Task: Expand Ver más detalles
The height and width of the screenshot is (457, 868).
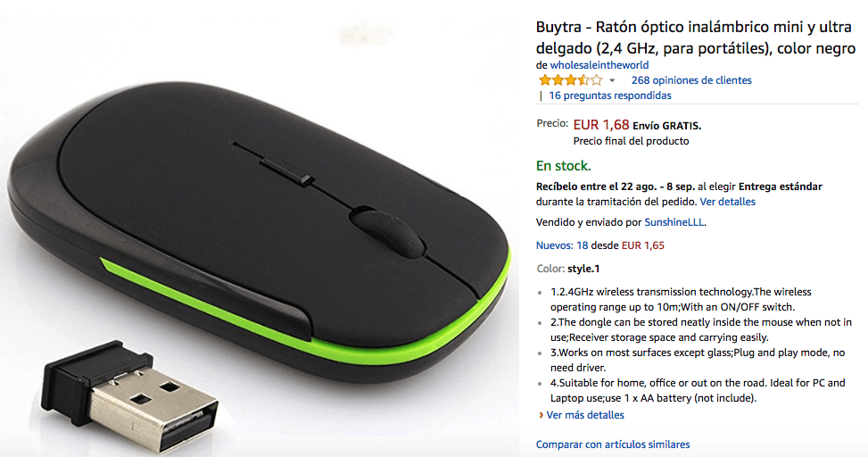Action: 584,415
